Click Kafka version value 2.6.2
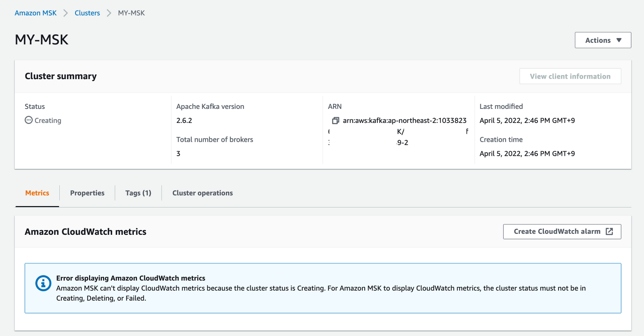Screen dimensions: 644x336 [x=184, y=120]
